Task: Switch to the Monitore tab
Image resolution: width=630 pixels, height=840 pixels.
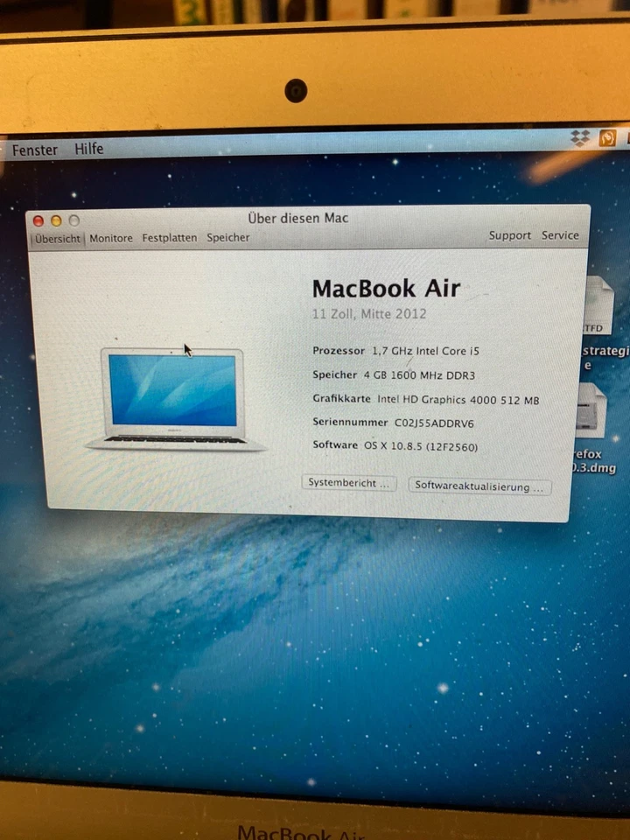Action: (x=111, y=238)
